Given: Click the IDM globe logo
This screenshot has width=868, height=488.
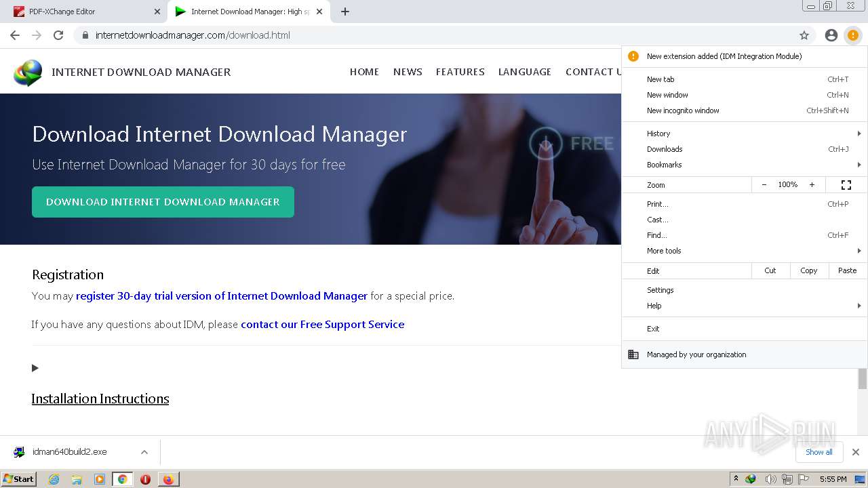Looking at the screenshot, I should pos(28,73).
